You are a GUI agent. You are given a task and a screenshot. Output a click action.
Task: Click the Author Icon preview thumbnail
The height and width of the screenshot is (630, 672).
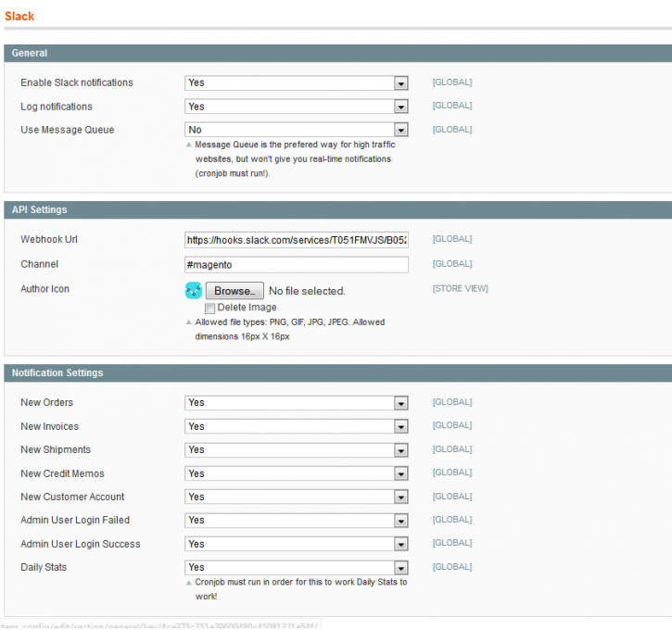(194, 290)
